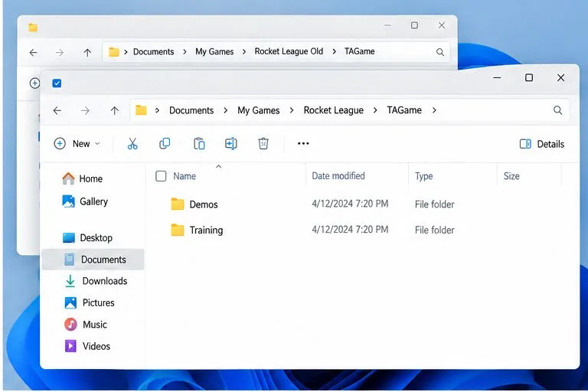Viewport: 588px width, 392px height.
Task: Open the three-dot See more menu
Action: [x=303, y=143]
